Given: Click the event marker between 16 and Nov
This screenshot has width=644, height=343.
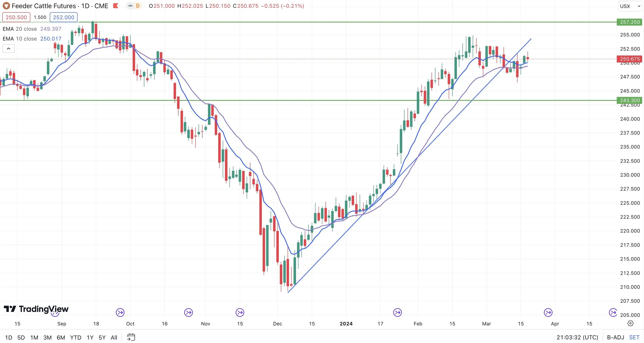Looking at the screenshot, I should [189, 313].
